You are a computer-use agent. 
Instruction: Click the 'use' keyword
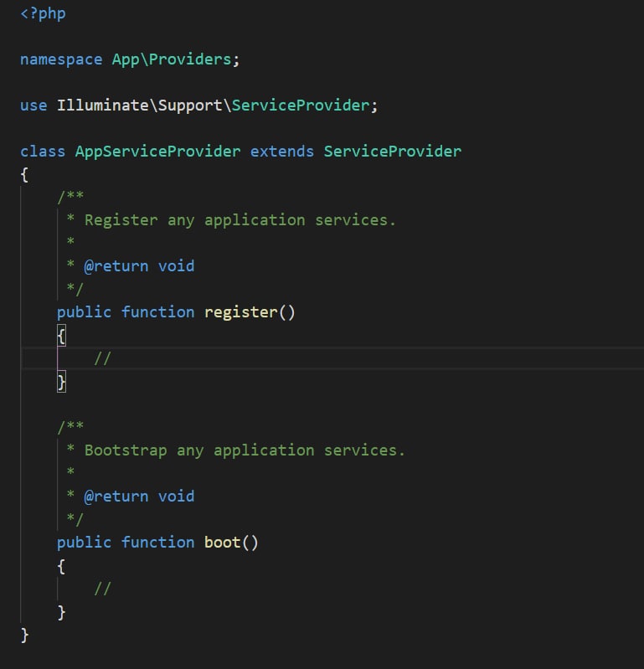tap(33, 105)
